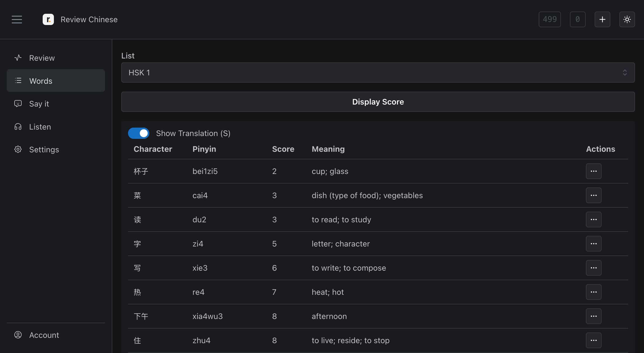Open the Account page
The height and width of the screenshot is (353, 644).
point(56,335)
